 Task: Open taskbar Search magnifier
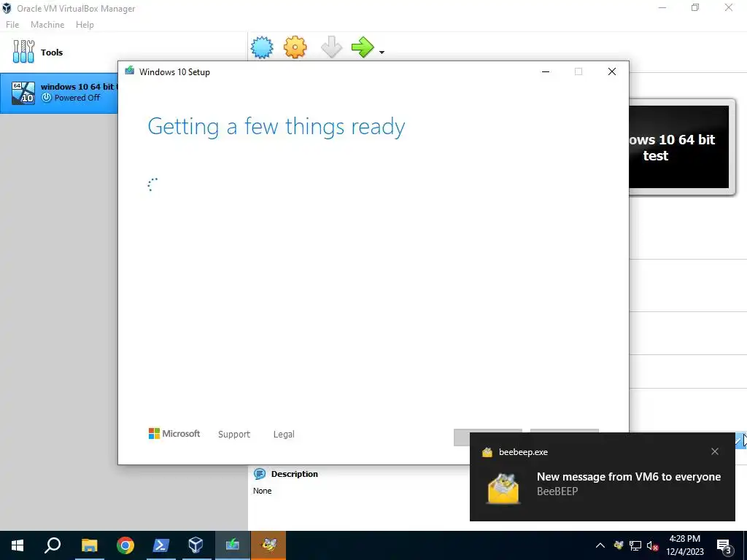53,545
